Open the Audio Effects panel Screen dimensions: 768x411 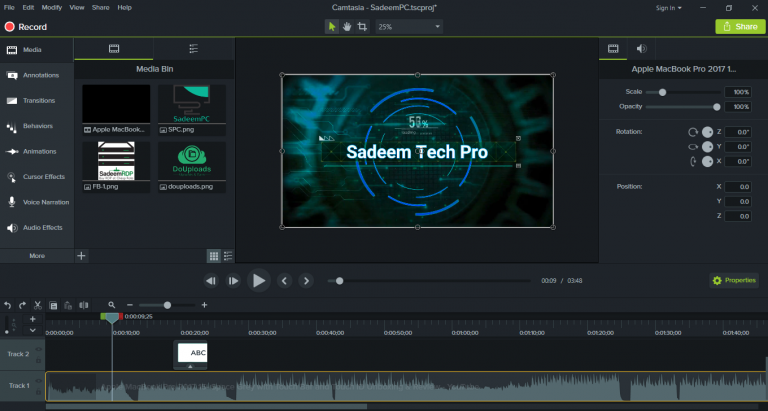(x=37, y=228)
